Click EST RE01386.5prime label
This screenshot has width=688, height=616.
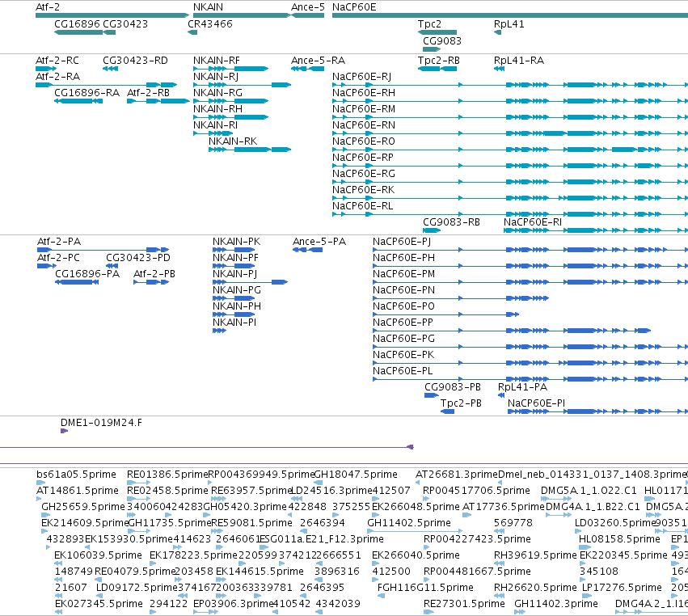tap(167, 475)
